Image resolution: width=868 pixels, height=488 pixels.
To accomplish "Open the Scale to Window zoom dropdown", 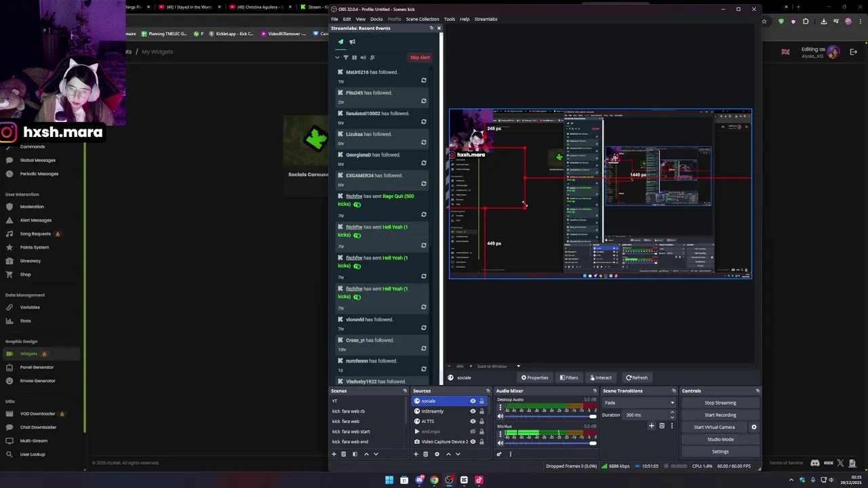I will coord(518,367).
